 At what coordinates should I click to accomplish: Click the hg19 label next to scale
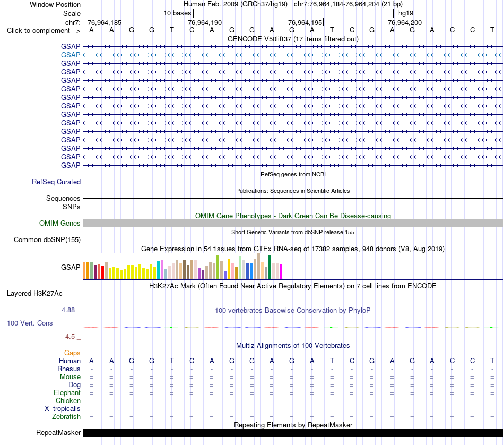[x=406, y=13]
